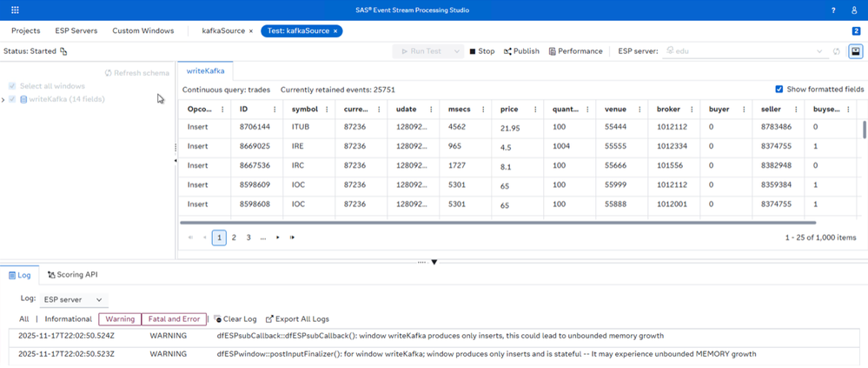Image resolution: width=868 pixels, height=368 pixels.
Task: Switch to the kafkaSource project tab
Action: 223,31
